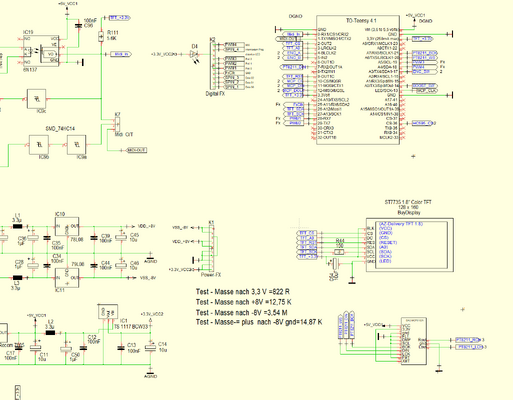Click capacitor C44 100nF
The width and height of the screenshot is (513, 400).
pos(94,266)
